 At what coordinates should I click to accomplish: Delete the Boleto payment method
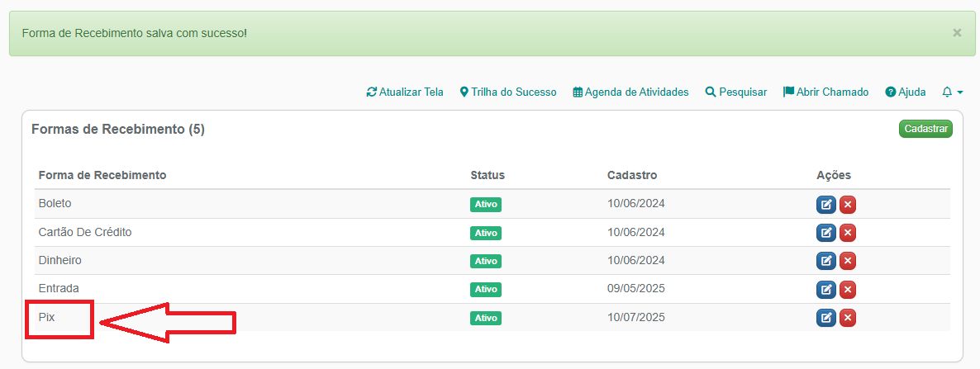(x=847, y=205)
